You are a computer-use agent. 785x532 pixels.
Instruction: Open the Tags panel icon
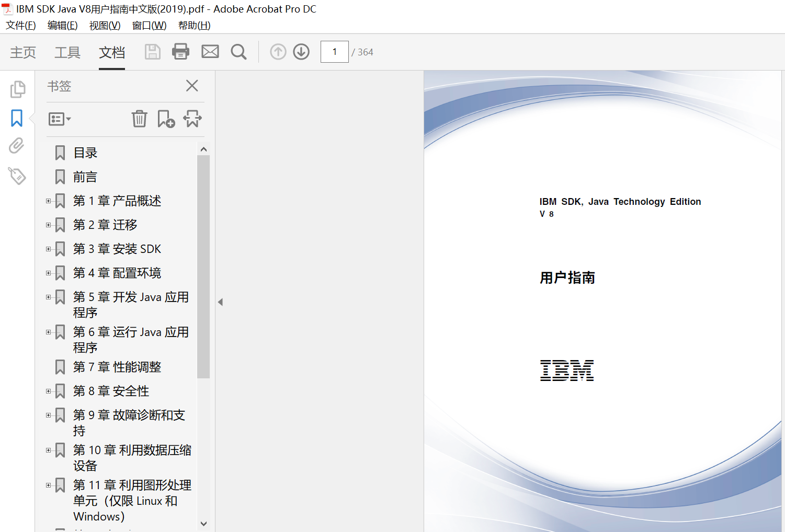tap(17, 176)
